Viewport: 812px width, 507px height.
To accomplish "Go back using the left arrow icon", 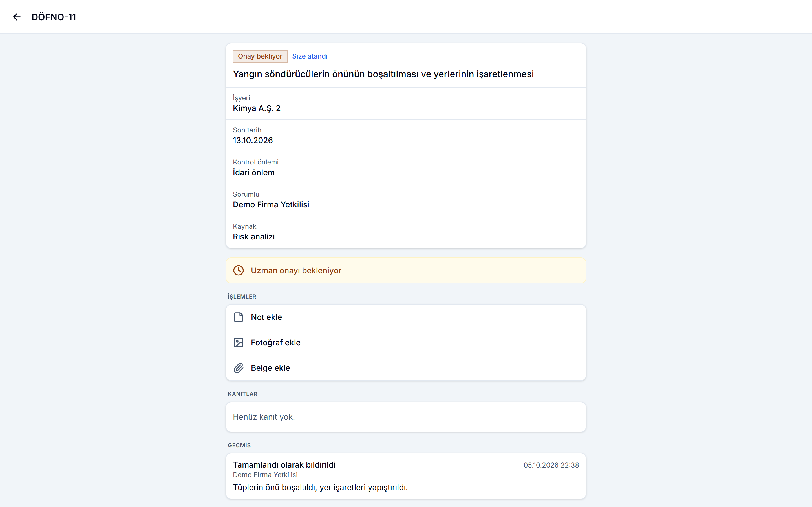I will point(17,17).
